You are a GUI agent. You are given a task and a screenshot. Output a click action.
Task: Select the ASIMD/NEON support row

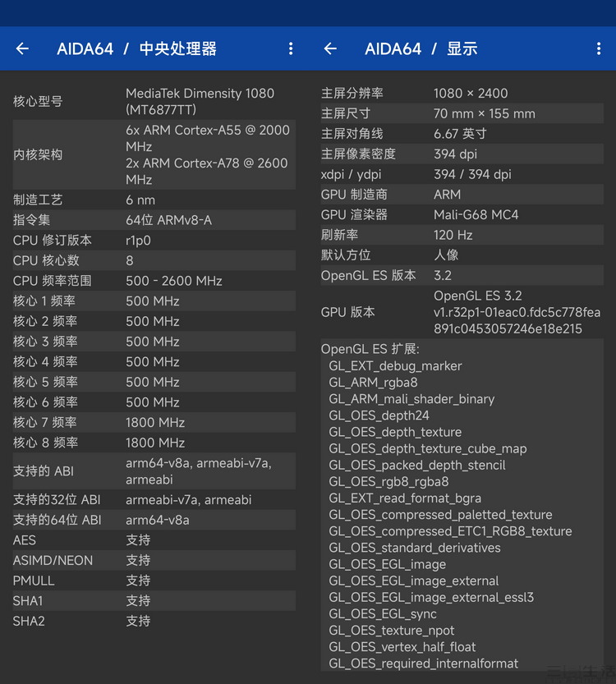coord(154,560)
